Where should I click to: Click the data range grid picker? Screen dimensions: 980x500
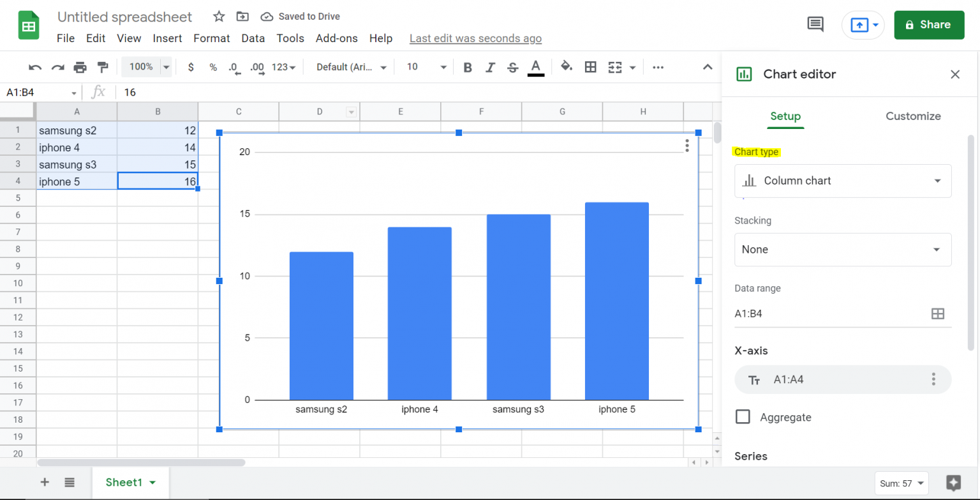[x=938, y=314]
